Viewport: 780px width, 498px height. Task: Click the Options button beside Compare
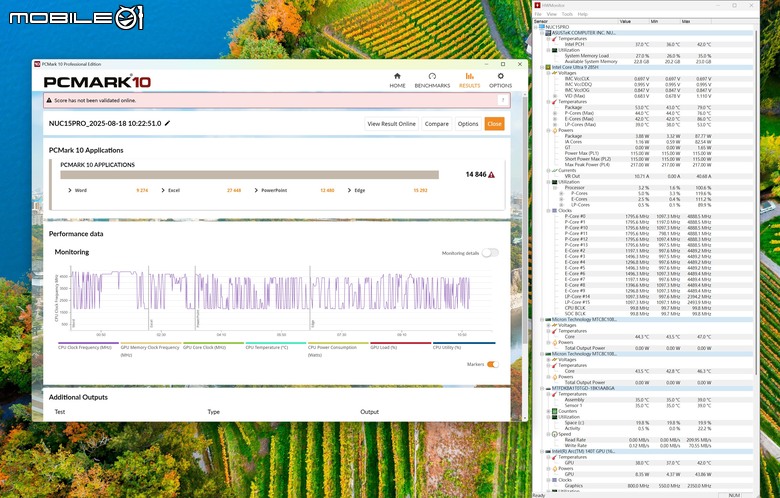point(468,124)
